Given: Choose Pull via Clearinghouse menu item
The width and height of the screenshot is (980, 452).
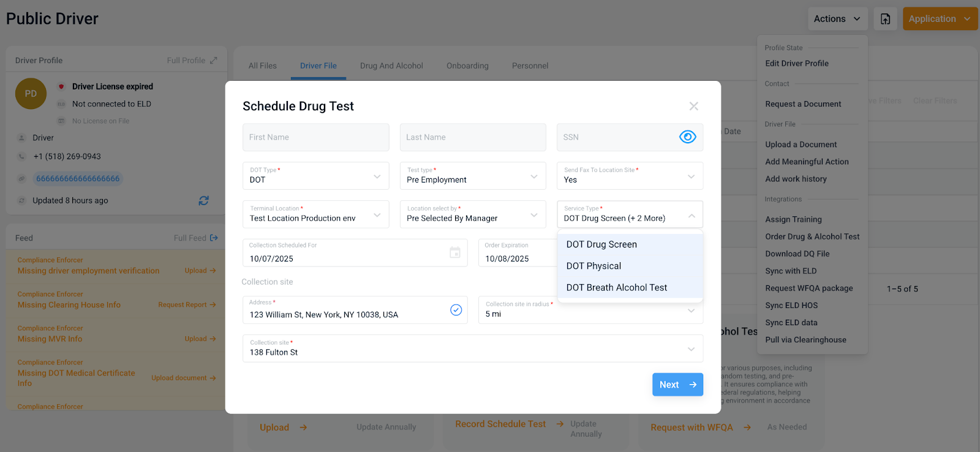Looking at the screenshot, I should [x=805, y=339].
